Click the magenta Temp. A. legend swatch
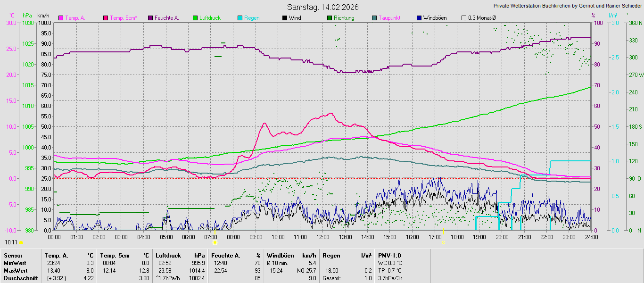The width and height of the screenshot is (644, 283). pos(61,18)
